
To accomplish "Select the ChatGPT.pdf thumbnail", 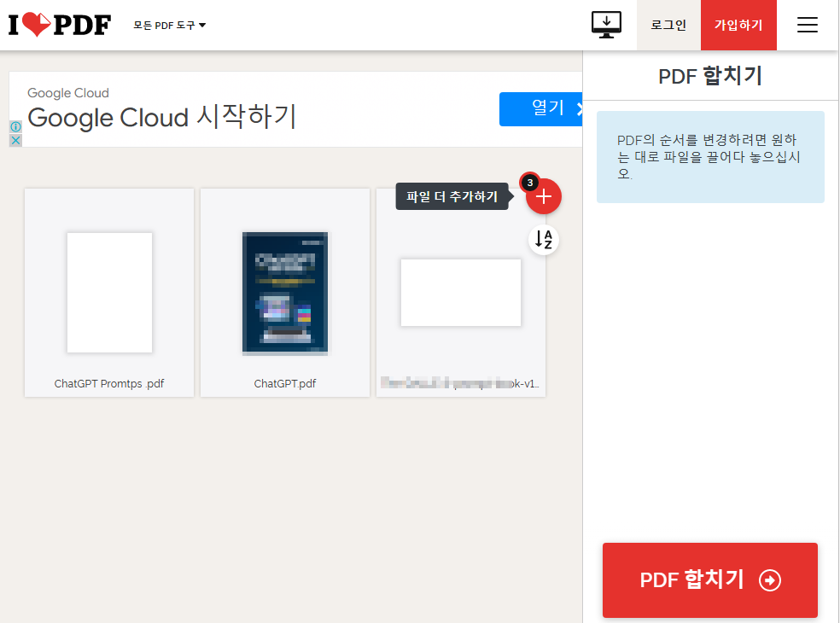I will tap(285, 293).
